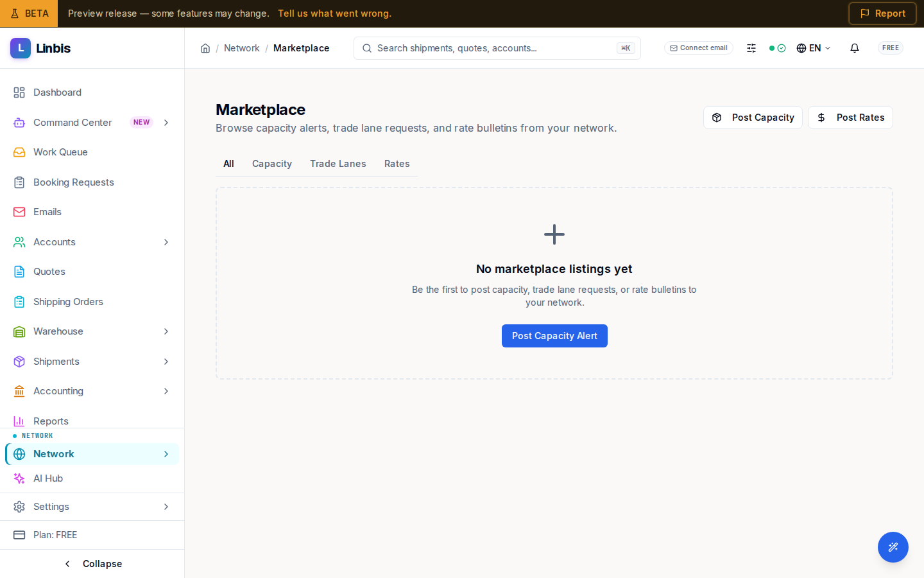Expand the Network submenu chevron

pyautogui.click(x=166, y=454)
